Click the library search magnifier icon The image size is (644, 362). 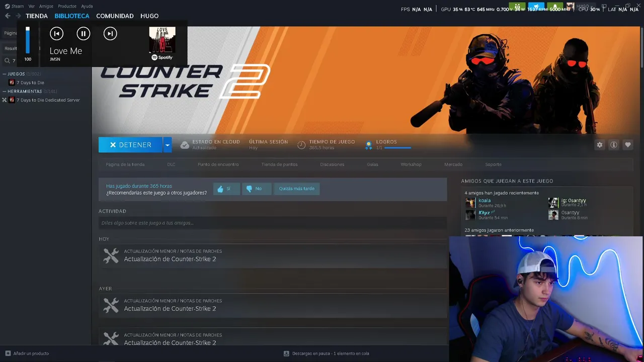click(x=8, y=60)
